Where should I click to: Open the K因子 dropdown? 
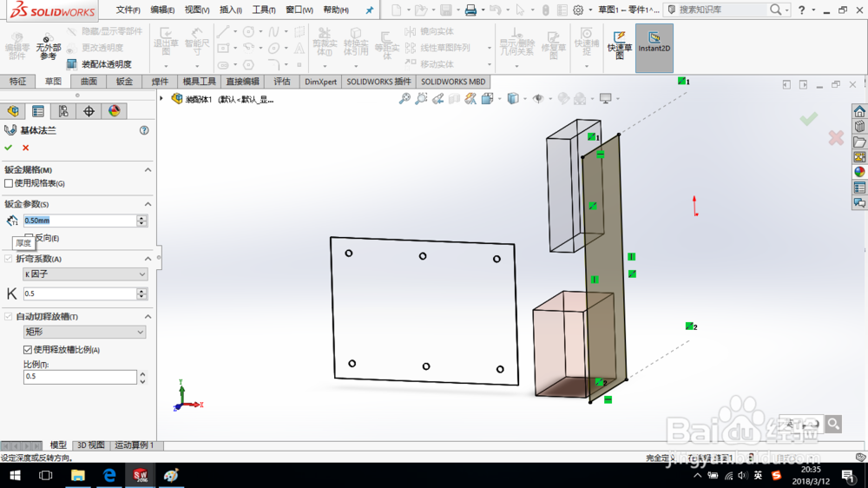[x=85, y=274]
